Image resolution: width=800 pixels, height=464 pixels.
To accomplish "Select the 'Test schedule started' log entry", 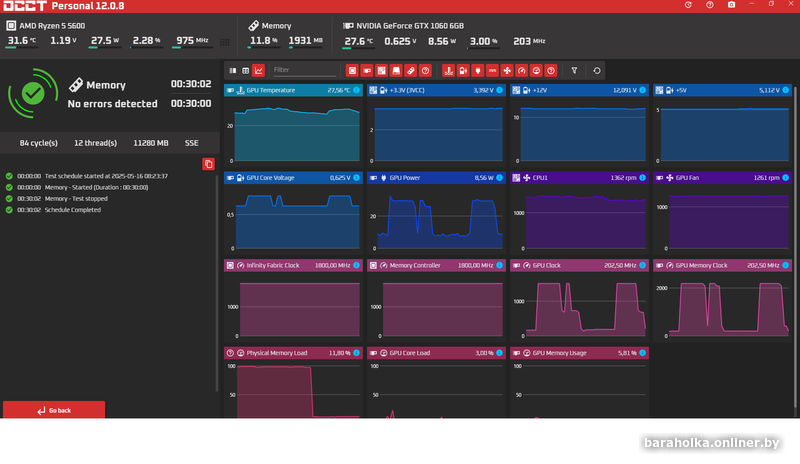I will (x=87, y=176).
